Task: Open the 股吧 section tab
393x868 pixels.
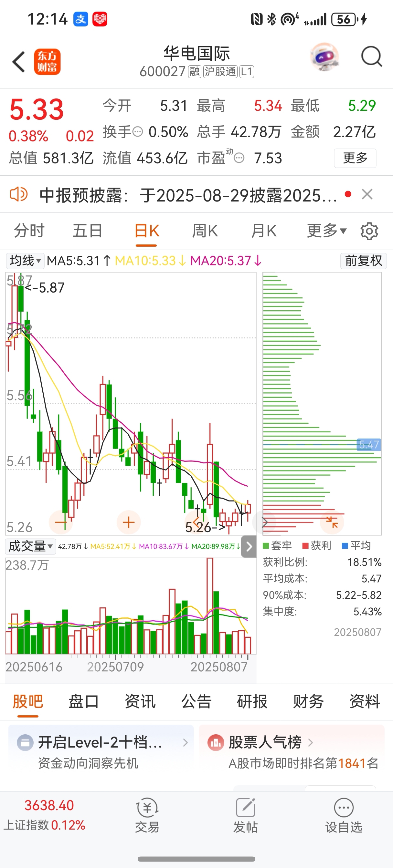Action: click(28, 702)
